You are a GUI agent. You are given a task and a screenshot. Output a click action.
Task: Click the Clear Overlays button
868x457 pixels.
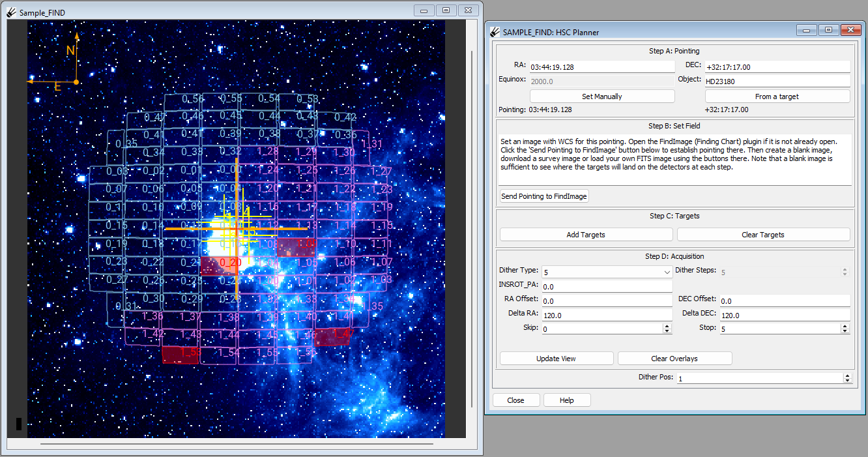point(674,359)
